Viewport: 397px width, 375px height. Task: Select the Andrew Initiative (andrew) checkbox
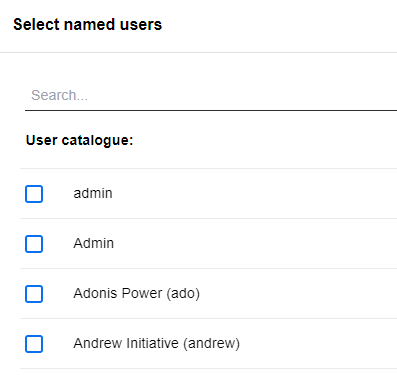34,344
